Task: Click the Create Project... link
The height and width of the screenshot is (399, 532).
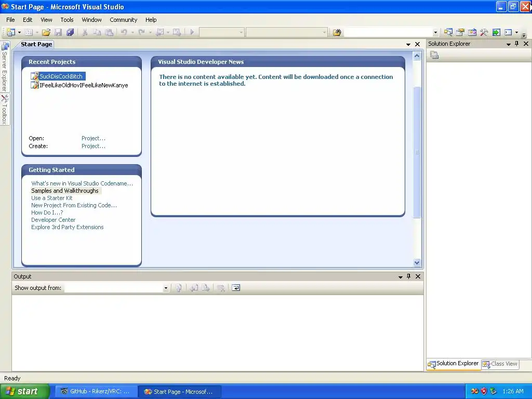Action: pos(94,146)
